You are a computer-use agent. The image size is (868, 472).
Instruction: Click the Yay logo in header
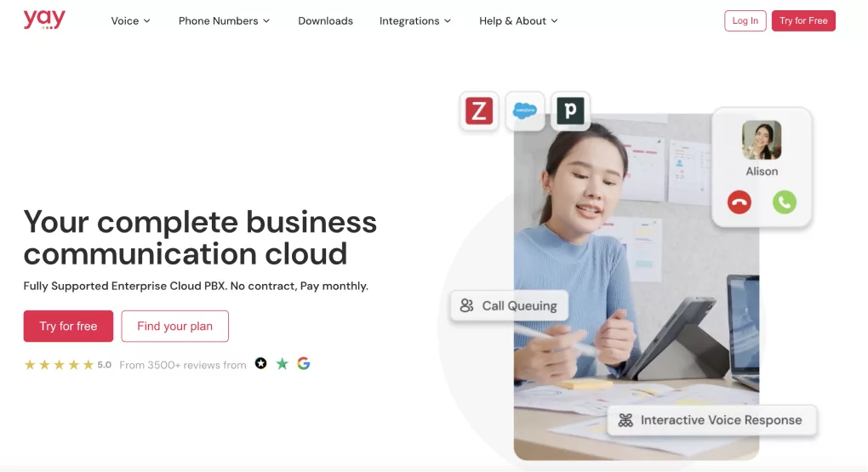44,20
